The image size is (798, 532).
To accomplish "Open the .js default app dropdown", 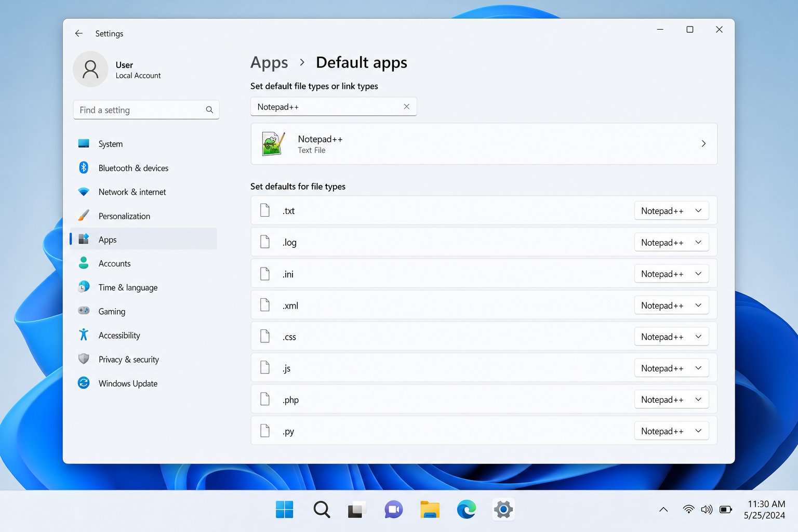I will (672, 368).
